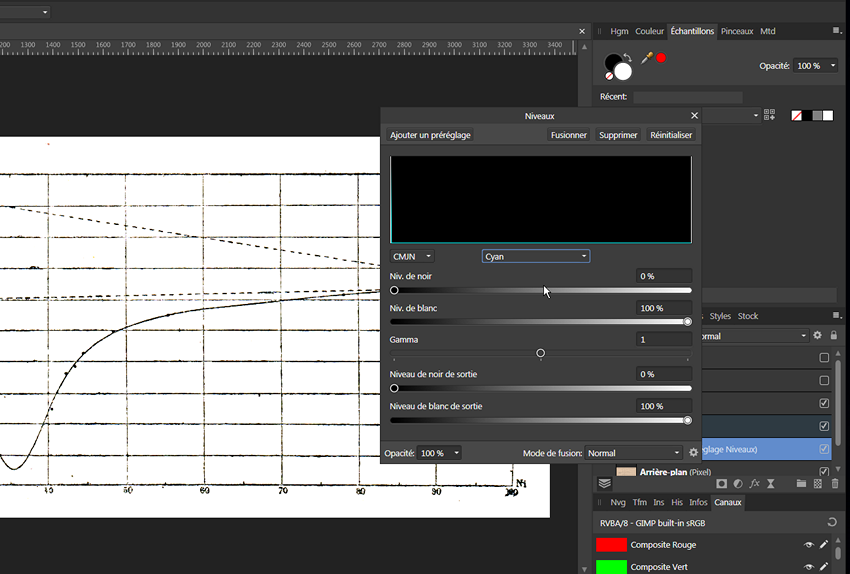Close the Niveaux dialog

[694, 115]
